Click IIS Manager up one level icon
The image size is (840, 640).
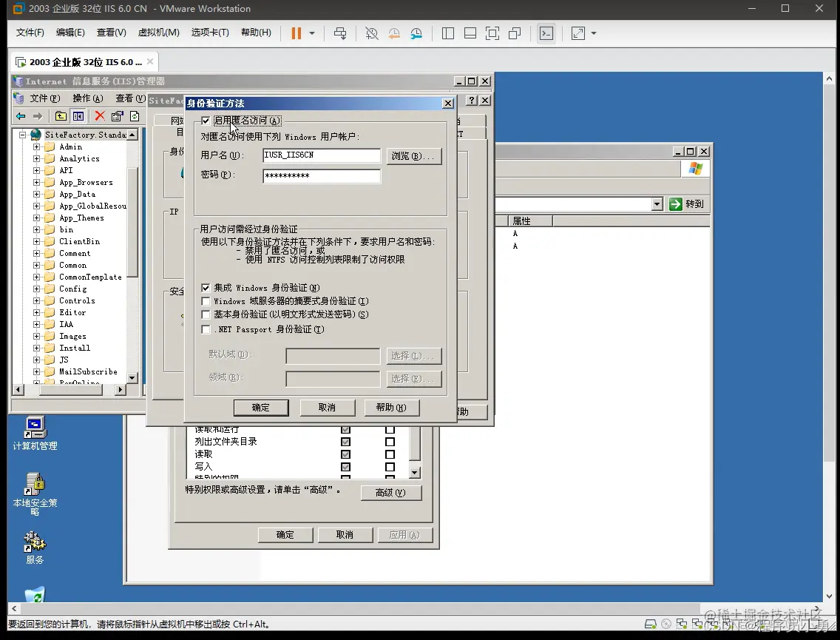(61, 115)
